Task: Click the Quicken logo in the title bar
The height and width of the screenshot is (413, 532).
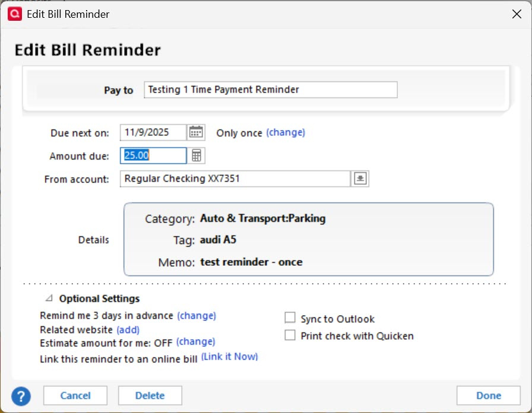Action: coord(15,14)
